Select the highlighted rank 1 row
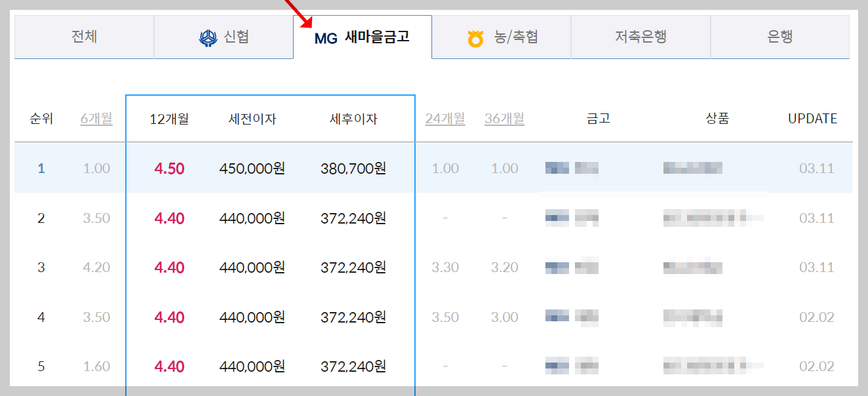This screenshot has width=868, height=396. (434, 168)
